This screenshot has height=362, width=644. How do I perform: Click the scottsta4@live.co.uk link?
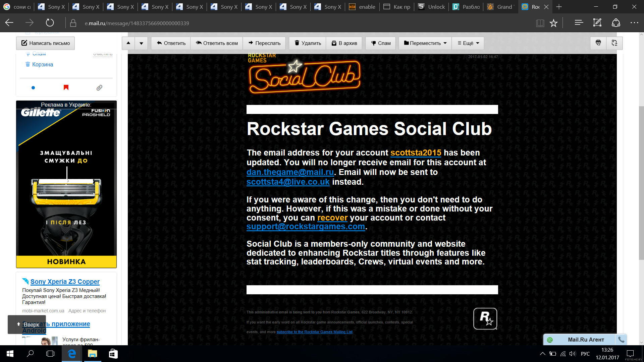pos(288,182)
